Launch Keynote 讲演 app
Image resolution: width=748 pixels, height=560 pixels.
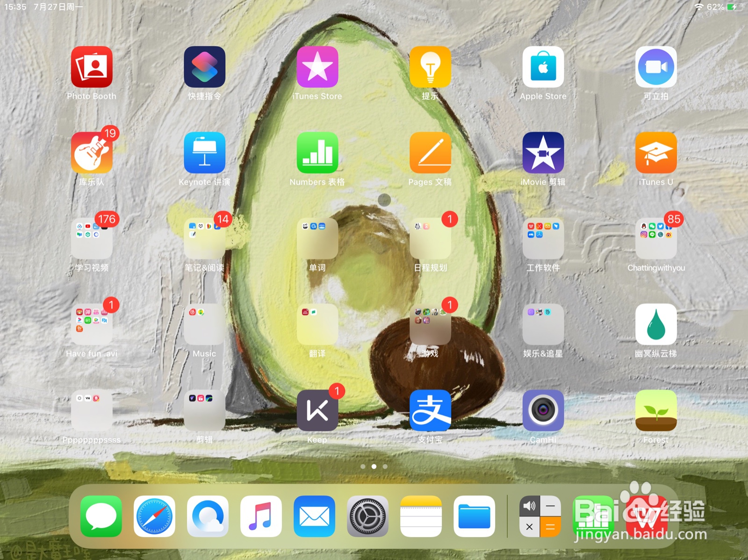pos(204,153)
